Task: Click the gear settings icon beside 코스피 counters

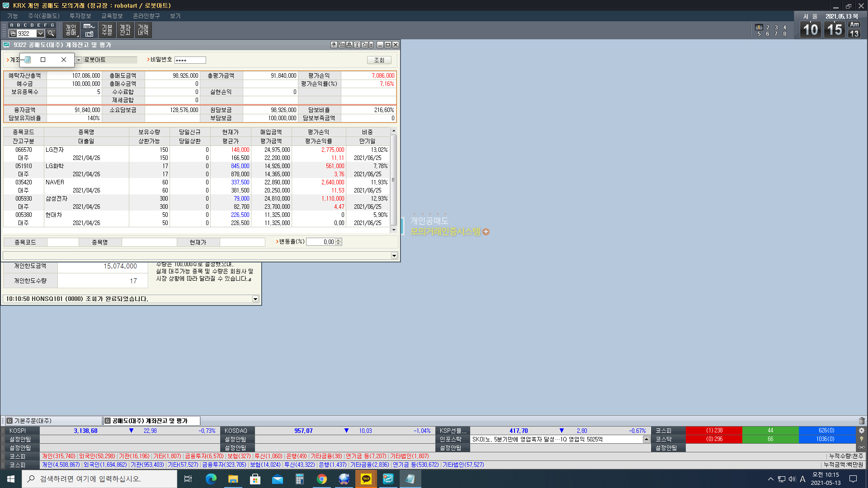Action: coord(862,431)
